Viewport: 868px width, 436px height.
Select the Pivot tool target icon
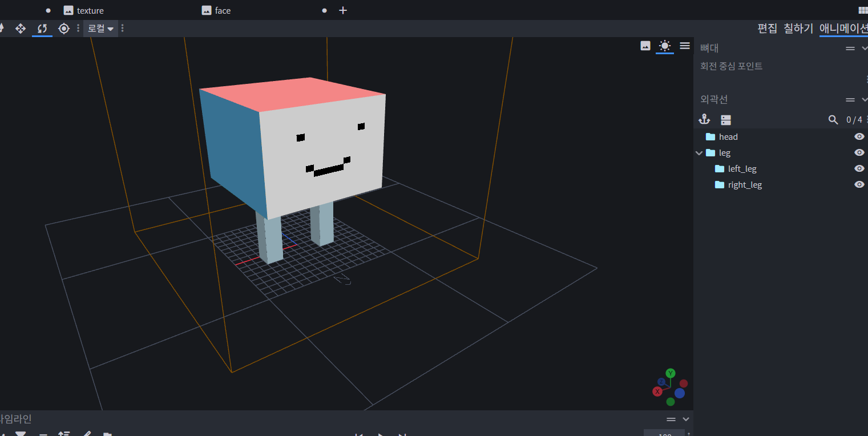coord(64,28)
